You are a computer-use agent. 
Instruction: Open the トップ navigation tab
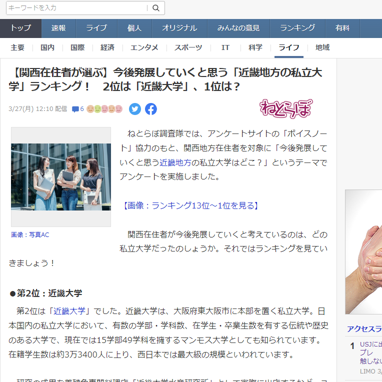click(21, 28)
